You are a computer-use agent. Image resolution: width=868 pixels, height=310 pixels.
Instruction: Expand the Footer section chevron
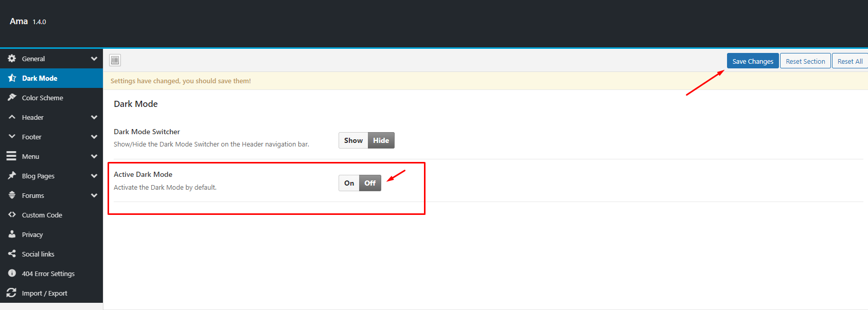[x=94, y=137]
